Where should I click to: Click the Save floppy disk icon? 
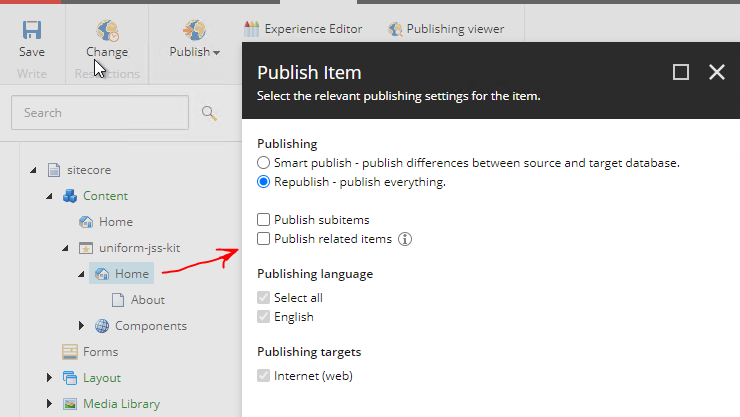32,30
